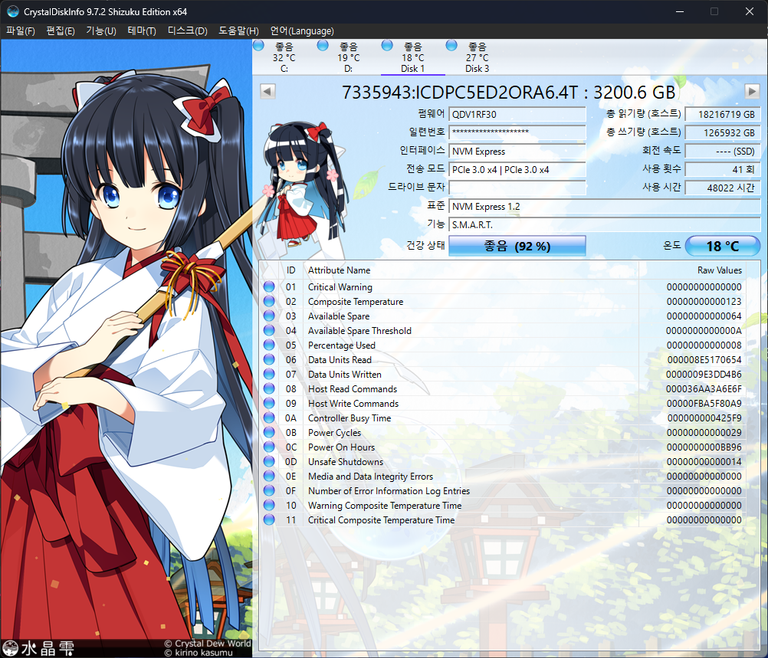Click raw value 0000009E3DD4B6
This screenshot has width=768, height=658.
pyautogui.click(x=703, y=374)
